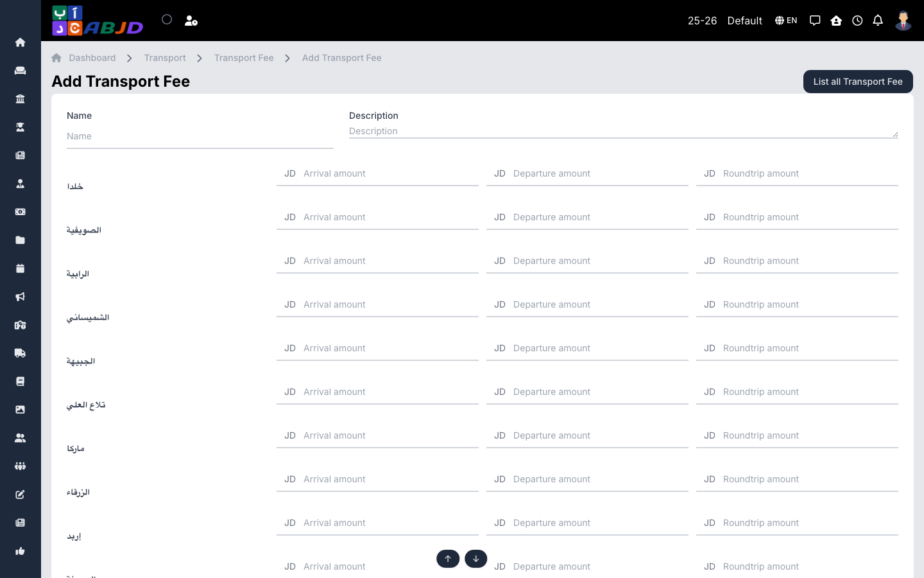
Task: Go to Dashboard breadcrumb
Action: pyautogui.click(x=92, y=58)
